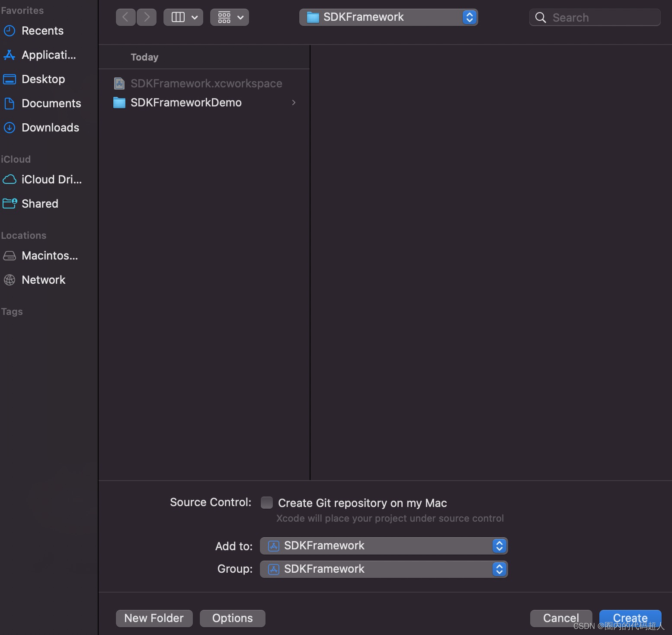The width and height of the screenshot is (672, 635).
Task: Click the Create button
Action: [x=630, y=618]
